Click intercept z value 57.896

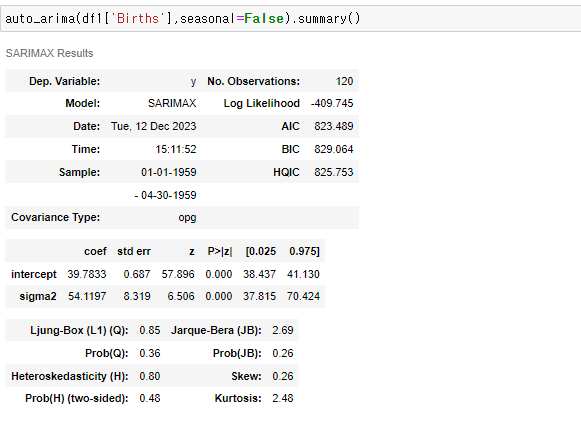click(178, 274)
